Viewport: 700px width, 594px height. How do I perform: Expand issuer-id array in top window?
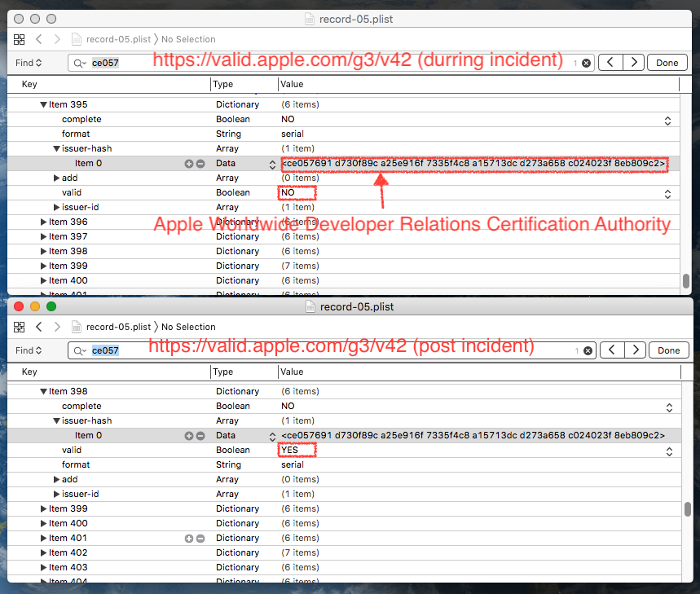click(56, 208)
